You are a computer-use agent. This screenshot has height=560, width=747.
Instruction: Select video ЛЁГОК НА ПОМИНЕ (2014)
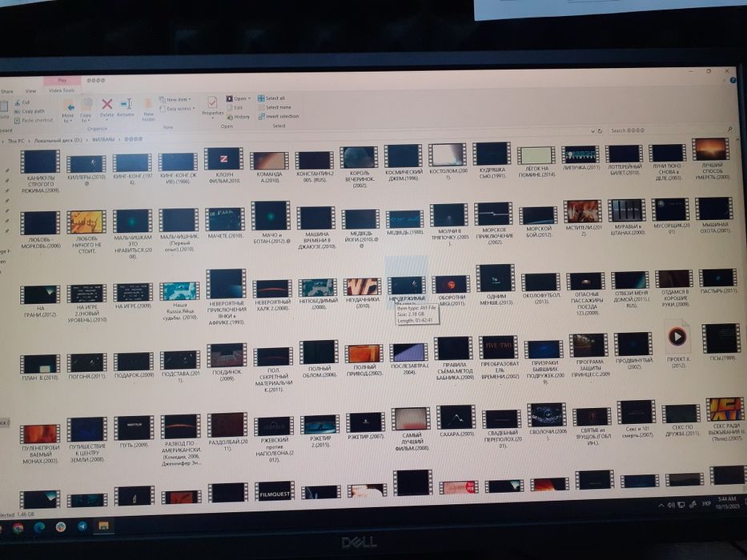click(x=537, y=162)
